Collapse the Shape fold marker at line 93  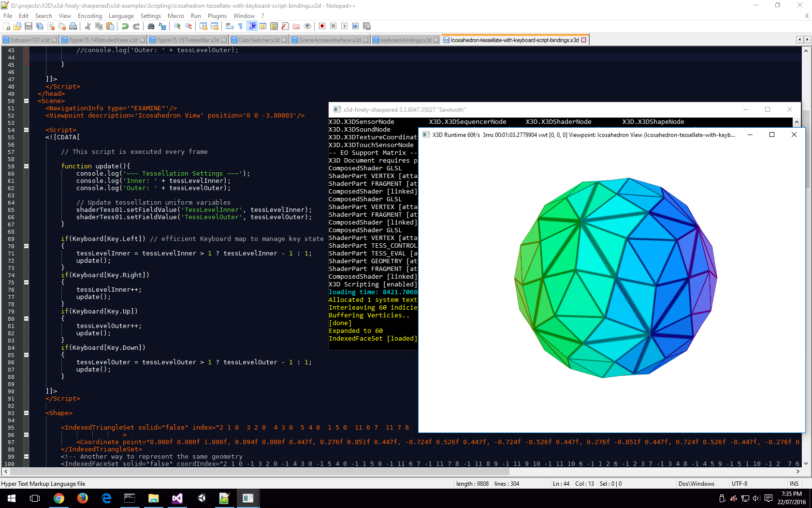[26, 413]
